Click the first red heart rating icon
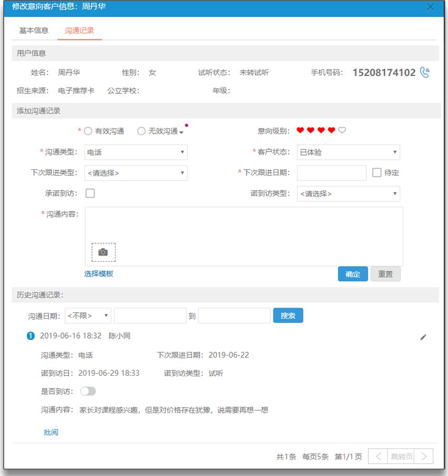The height and width of the screenshot is (476, 448). 300,130
